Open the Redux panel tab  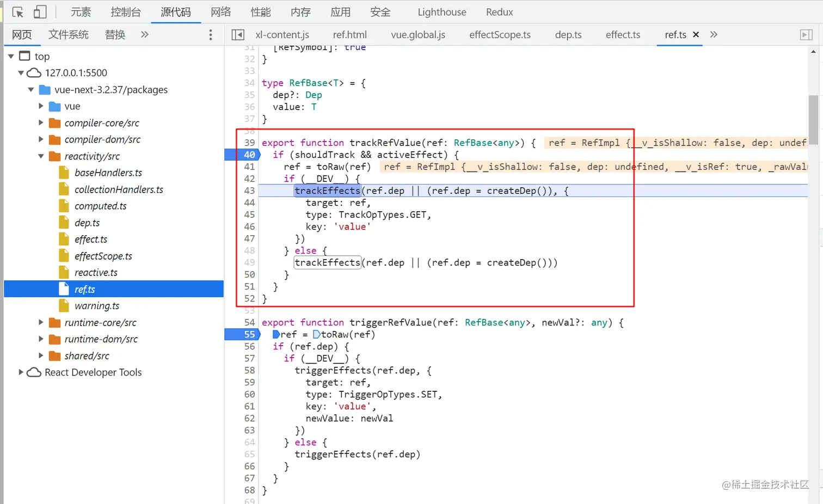[x=500, y=12]
